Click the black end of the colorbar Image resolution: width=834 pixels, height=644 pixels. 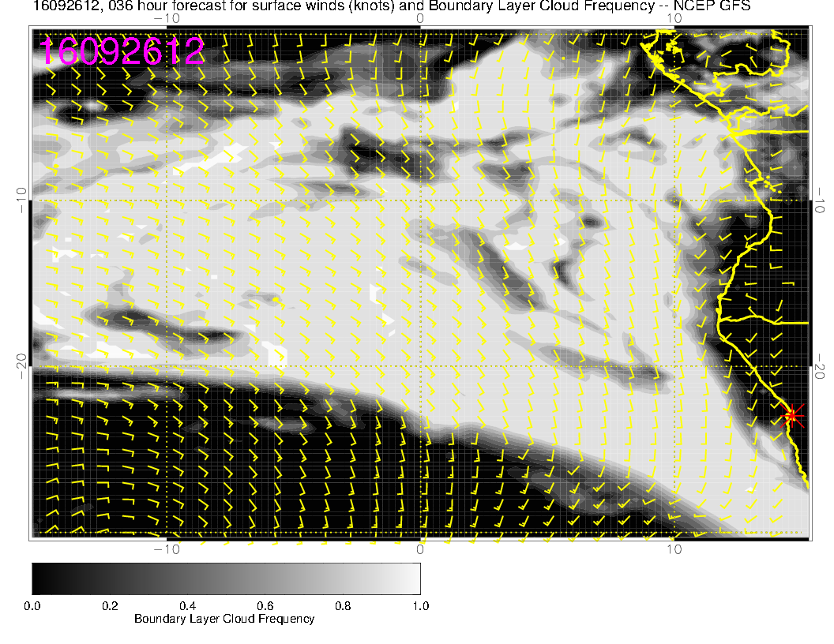coord(36,578)
